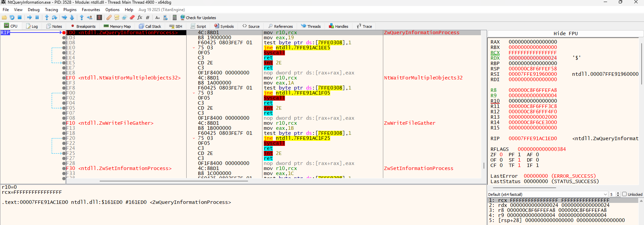The image size is (644, 225).
Task: Stop debugging with the blue square icon
Action: point(19,17)
